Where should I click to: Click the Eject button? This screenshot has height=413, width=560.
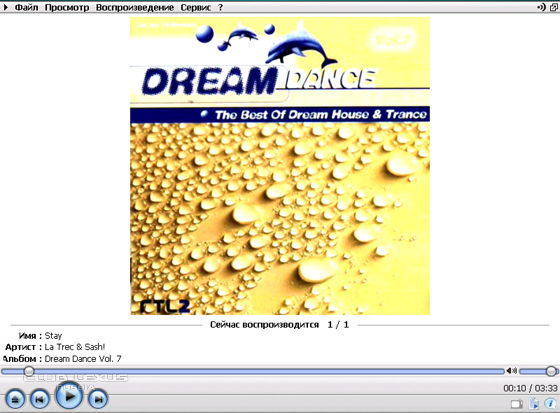pyautogui.click(x=15, y=399)
